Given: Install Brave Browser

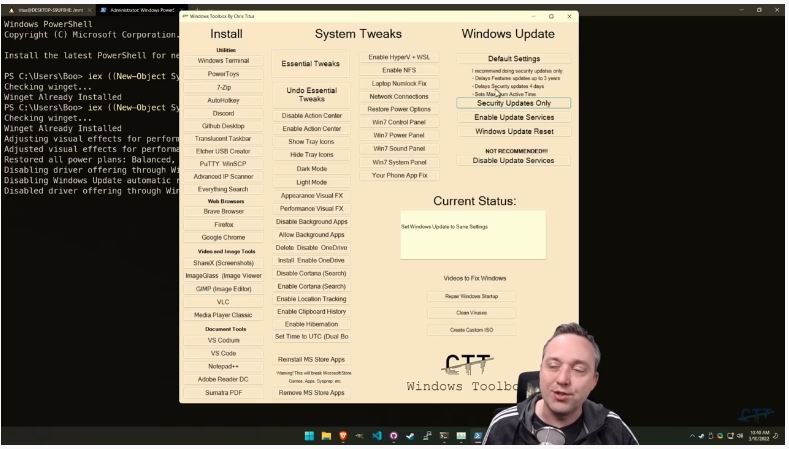Looking at the screenshot, I should pyautogui.click(x=223, y=211).
